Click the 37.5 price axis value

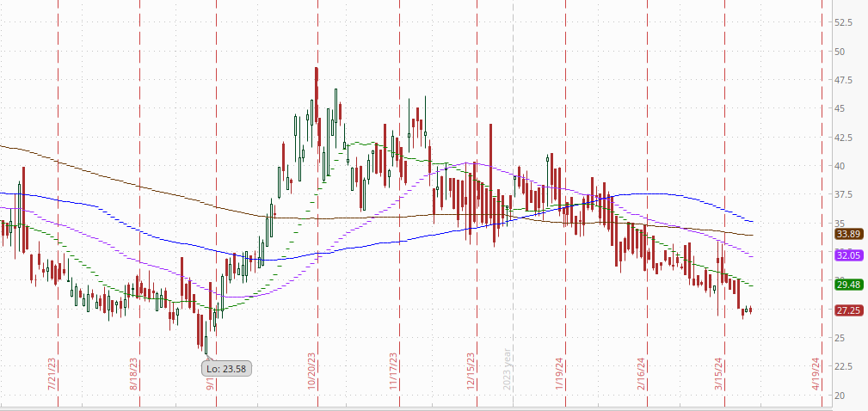tap(842, 194)
